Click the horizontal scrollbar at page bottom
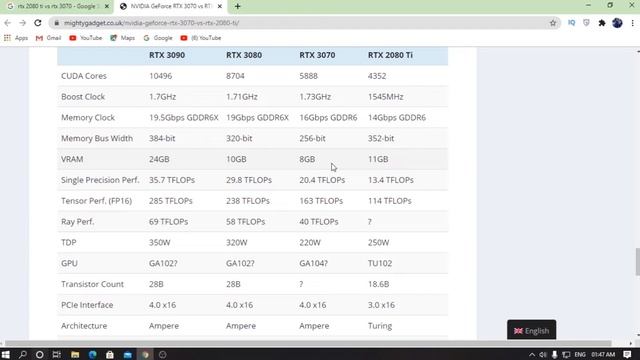 point(308,343)
